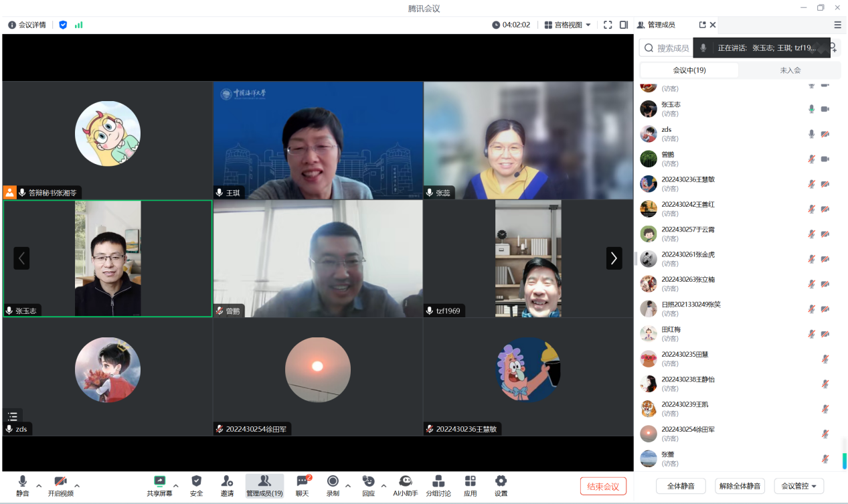Image resolution: width=848 pixels, height=504 pixels.
Task: Open the 会议管控 dropdown menu
Action: coord(798,486)
